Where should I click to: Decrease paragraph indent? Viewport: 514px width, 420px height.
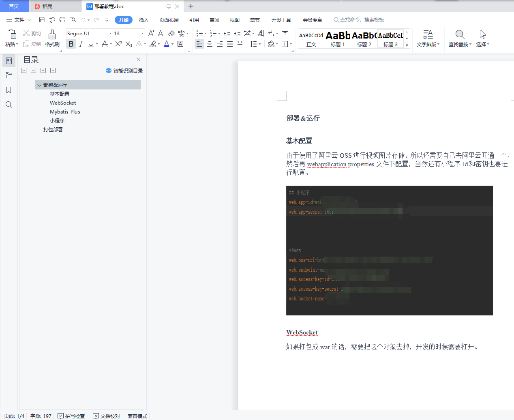(x=227, y=33)
